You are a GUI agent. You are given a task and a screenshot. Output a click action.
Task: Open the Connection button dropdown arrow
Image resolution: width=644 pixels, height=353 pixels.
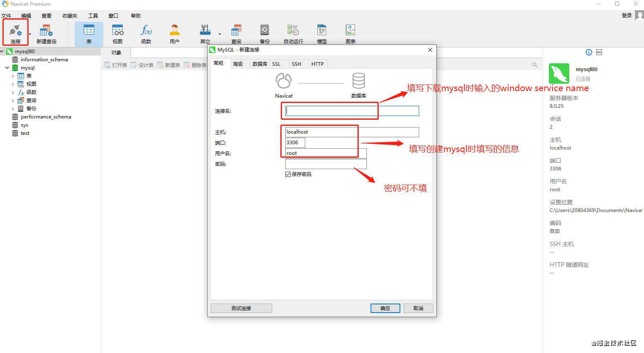click(30, 34)
